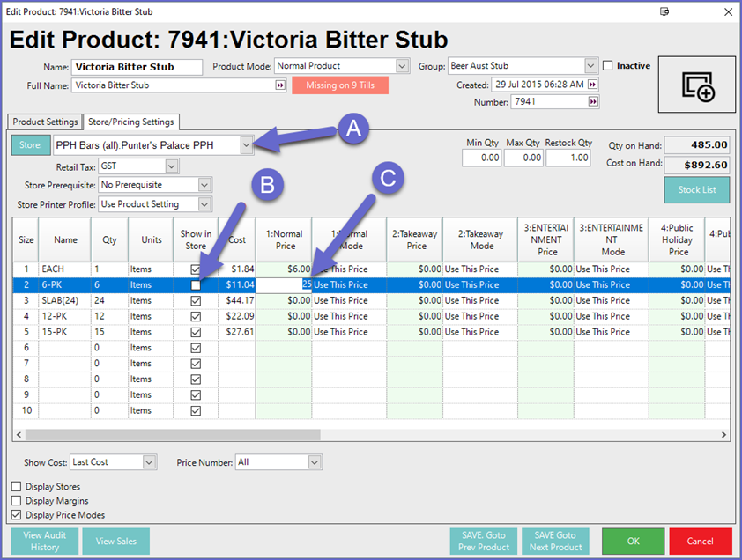742x560 pixels.
Task: Click the 6-PK Normal Price edit cell
Action: click(284, 284)
